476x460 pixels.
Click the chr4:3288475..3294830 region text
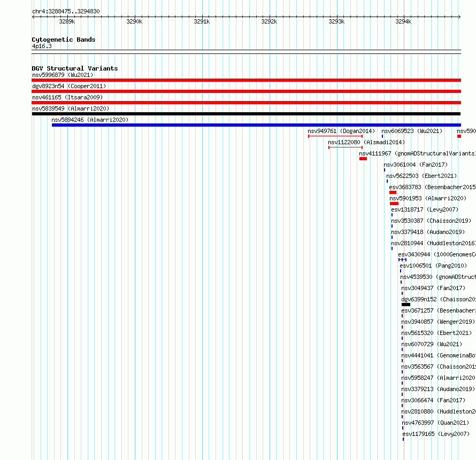66,12
